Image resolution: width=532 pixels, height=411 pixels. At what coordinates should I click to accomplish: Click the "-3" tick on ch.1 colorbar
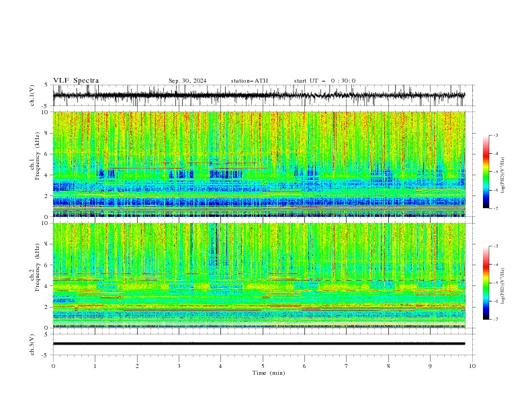(496, 135)
